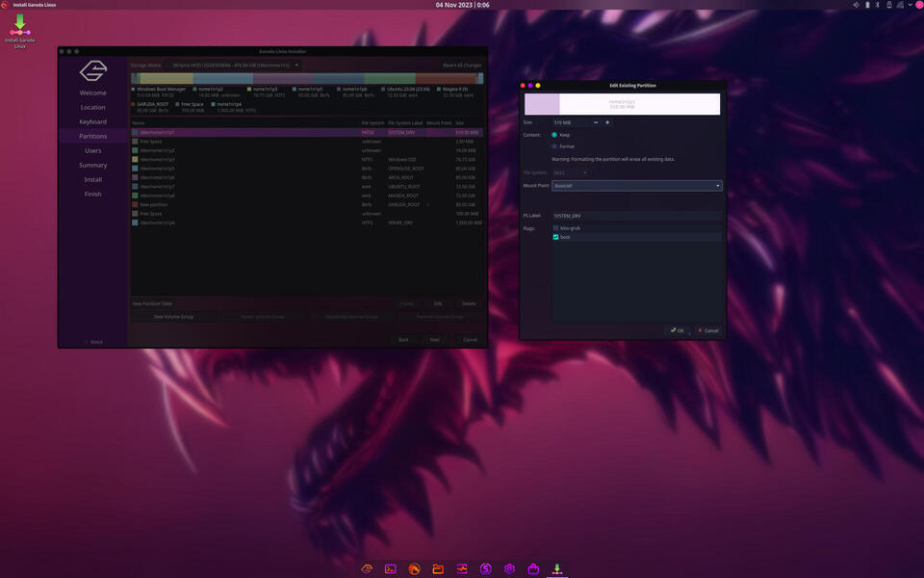Select the MAGEIA_ROOT partition row
Viewport: 924px width, 578px height.
(x=307, y=196)
